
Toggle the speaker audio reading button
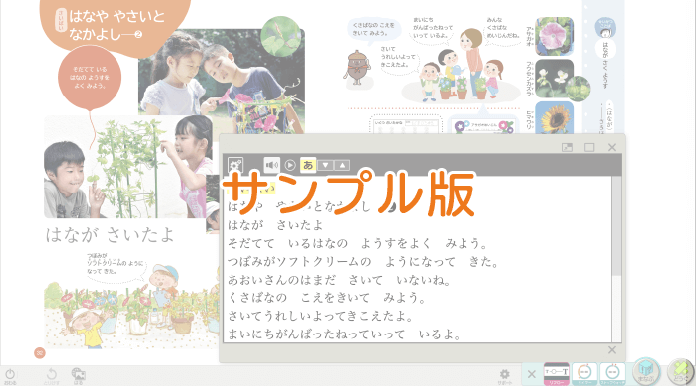point(272,165)
